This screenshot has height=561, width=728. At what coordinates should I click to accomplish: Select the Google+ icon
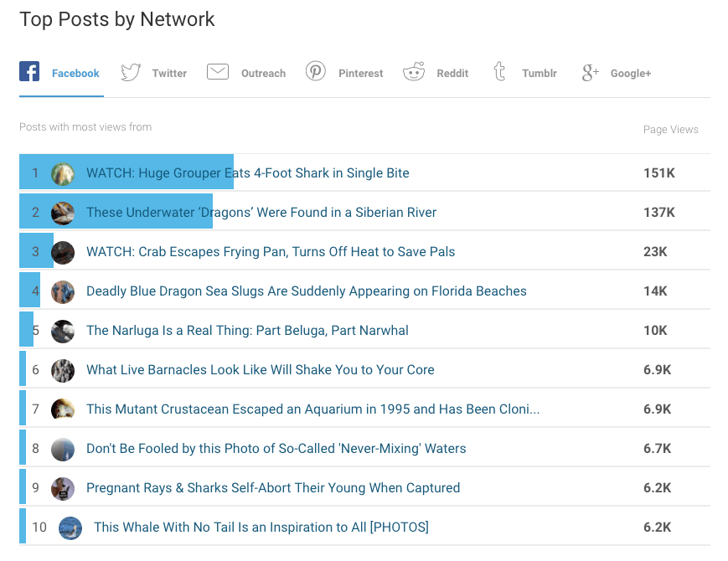tap(590, 73)
